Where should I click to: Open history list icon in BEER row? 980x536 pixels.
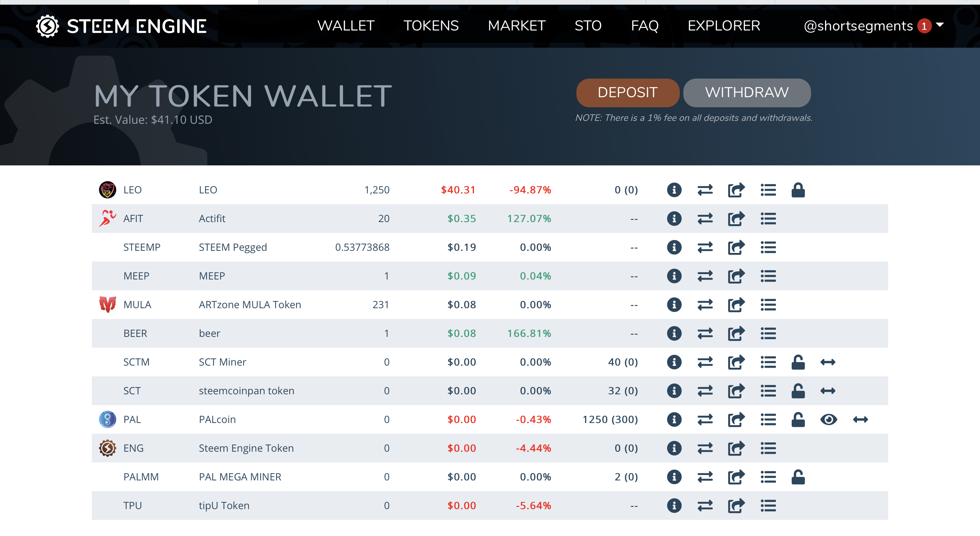(x=768, y=333)
